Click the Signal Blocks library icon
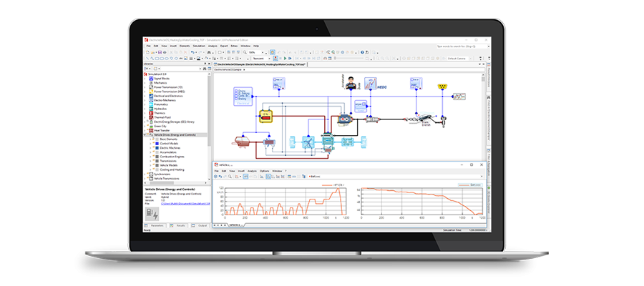Viewport: 644px width, 286px height. (x=151, y=78)
